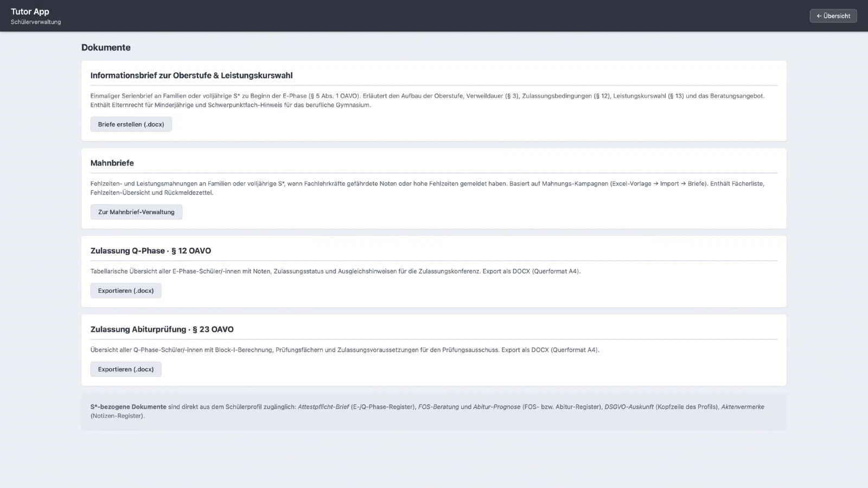The height and width of the screenshot is (488, 868).
Task: Export Zulassung Abiturprüfung as .docx
Action: 126,369
